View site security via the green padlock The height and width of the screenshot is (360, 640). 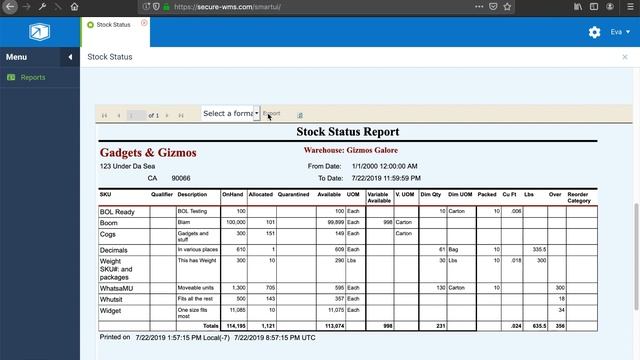point(166,7)
